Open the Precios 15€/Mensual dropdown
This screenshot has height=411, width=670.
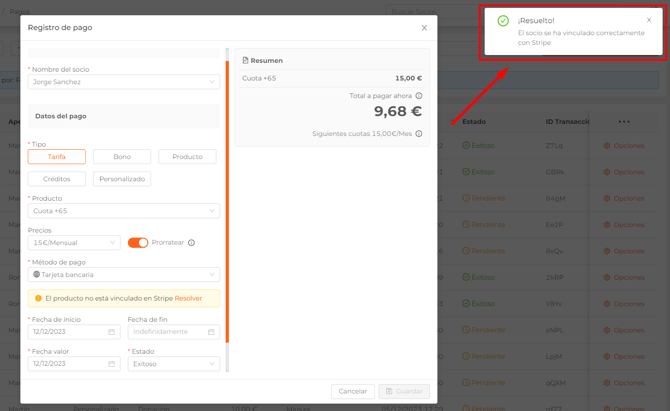74,243
